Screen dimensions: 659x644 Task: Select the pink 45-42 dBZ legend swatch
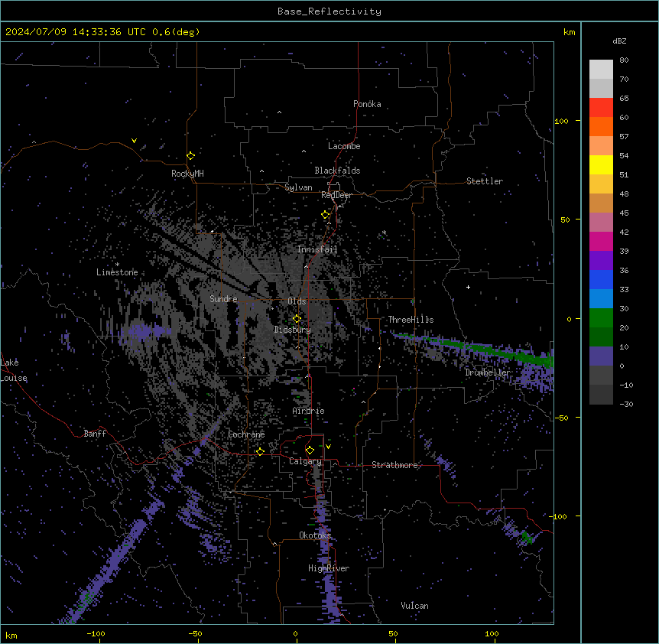(601, 222)
